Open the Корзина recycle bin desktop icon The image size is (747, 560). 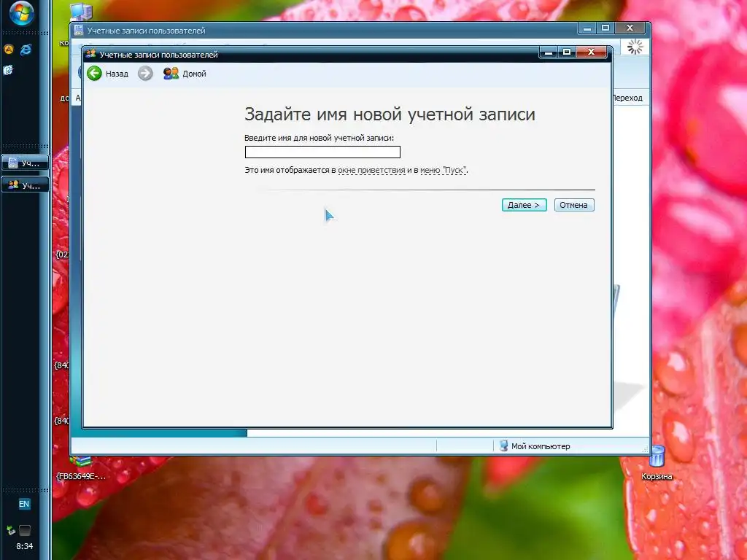click(x=657, y=461)
